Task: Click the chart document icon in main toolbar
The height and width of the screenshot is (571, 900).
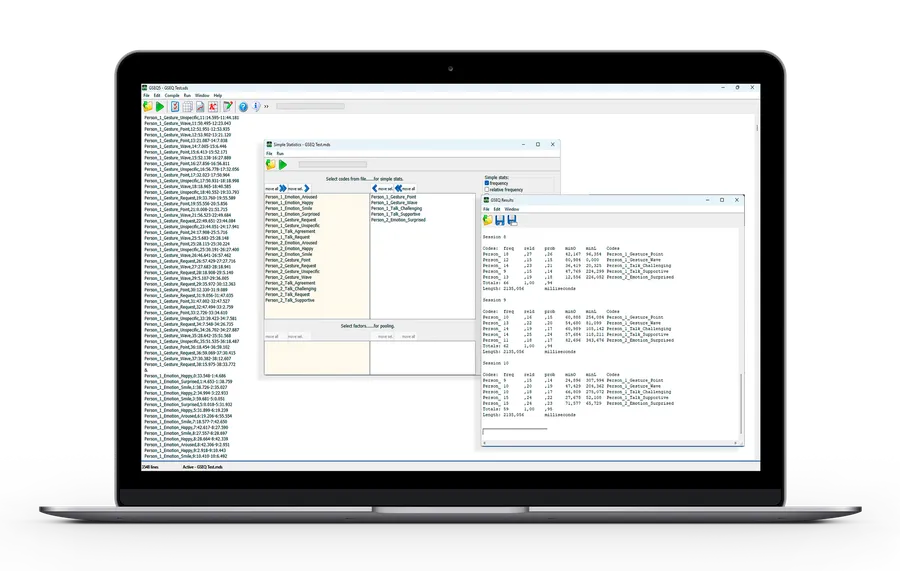Action: click(x=200, y=107)
